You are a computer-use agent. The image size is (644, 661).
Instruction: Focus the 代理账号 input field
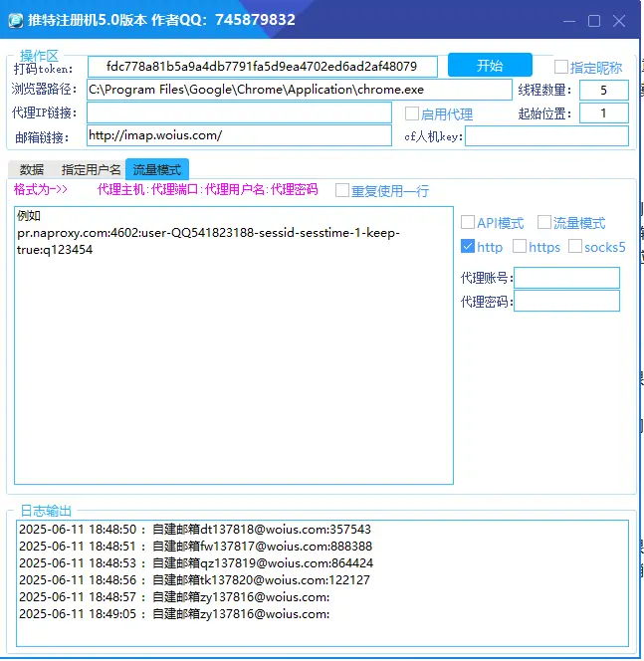pyautogui.click(x=566, y=278)
